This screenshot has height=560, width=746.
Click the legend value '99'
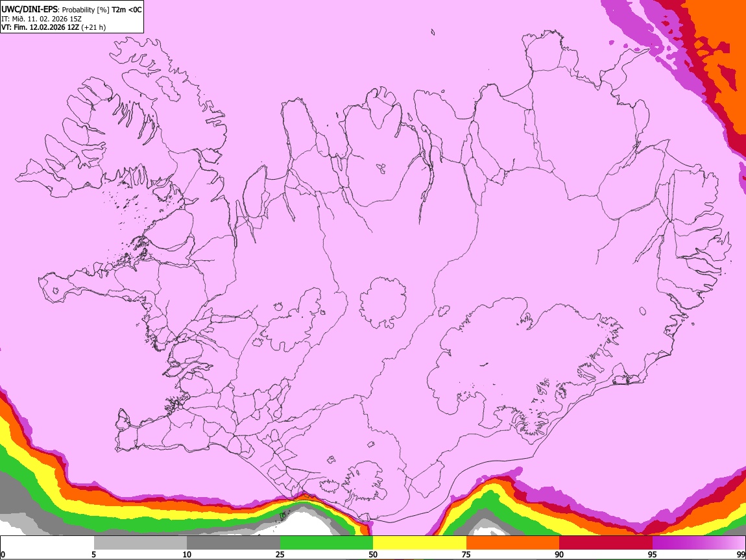(x=741, y=554)
